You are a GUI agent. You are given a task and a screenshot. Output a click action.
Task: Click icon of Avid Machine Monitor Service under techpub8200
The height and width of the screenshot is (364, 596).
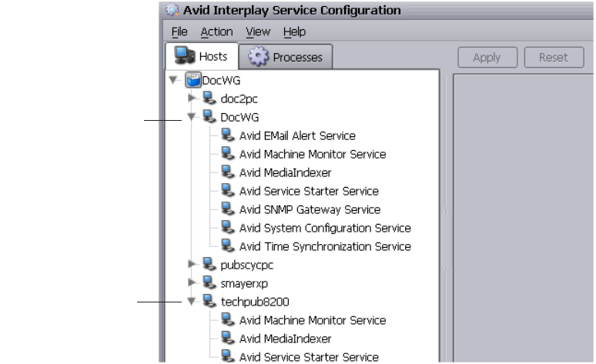coord(228,319)
